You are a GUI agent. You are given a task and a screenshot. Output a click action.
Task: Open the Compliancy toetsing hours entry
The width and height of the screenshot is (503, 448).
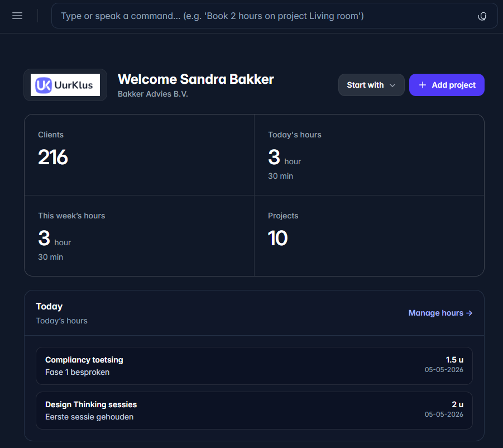[x=254, y=366]
